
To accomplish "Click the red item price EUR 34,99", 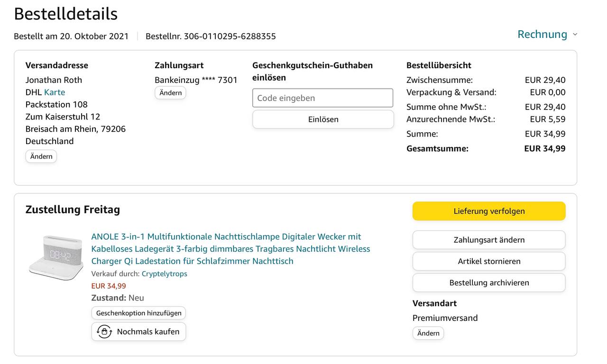I will click(x=109, y=286).
